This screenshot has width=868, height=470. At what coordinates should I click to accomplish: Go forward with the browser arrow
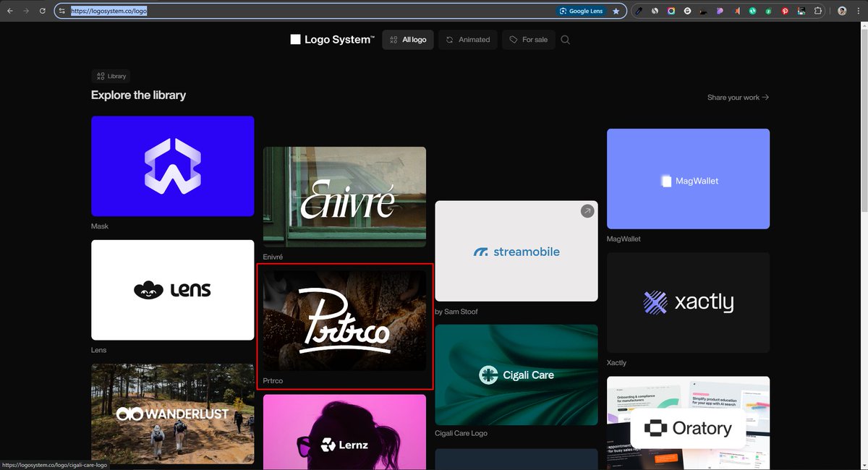click(x=26, y=11)
